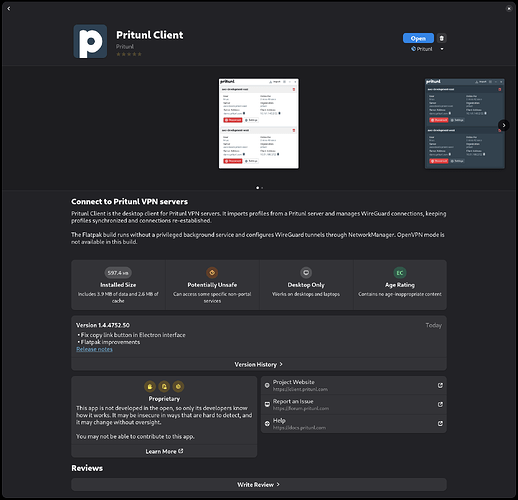Click Write Review
Screen dimensions: 518x500
click(x=259, y=485)
